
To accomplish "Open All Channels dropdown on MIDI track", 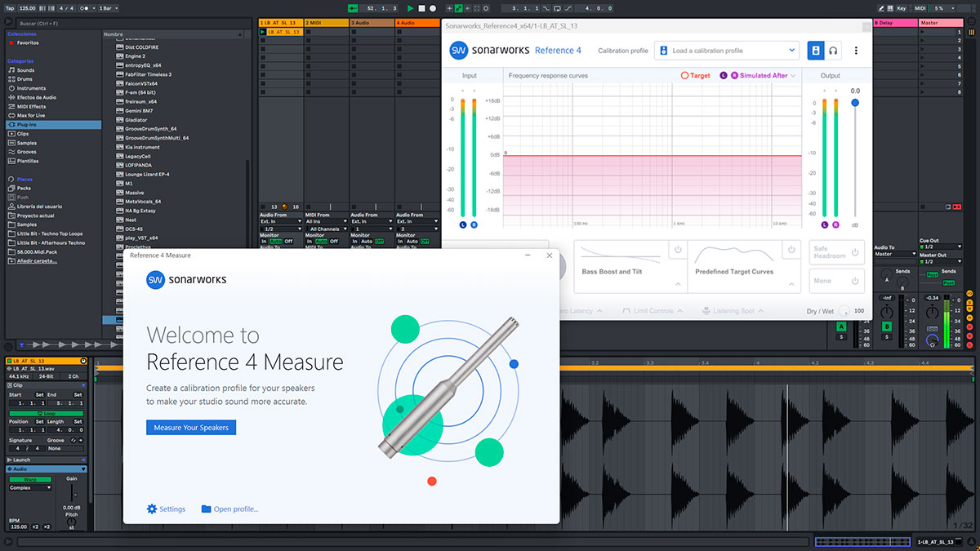I will point(325,229).
